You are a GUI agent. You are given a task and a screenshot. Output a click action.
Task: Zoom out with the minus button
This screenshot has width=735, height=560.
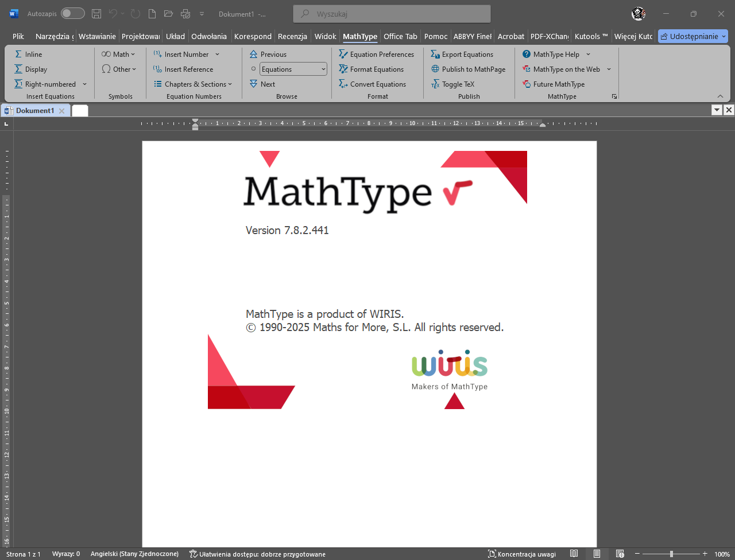click(637, 554)
